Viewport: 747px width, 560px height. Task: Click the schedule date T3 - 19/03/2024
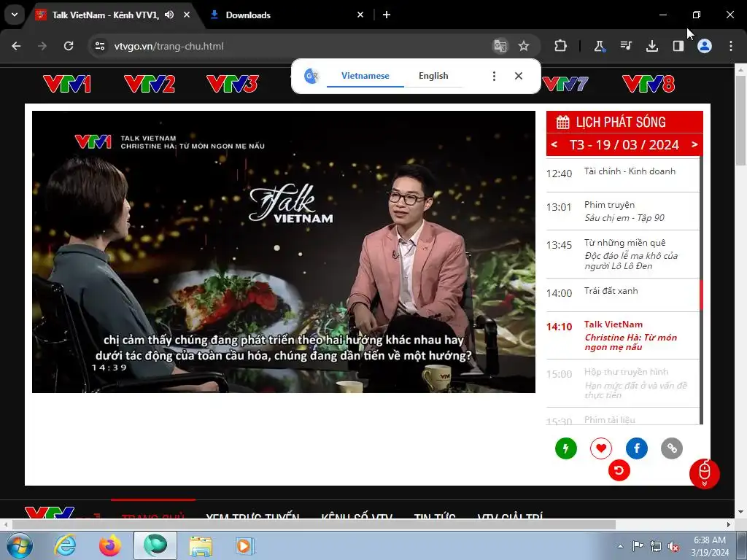[x=624, y=144]
